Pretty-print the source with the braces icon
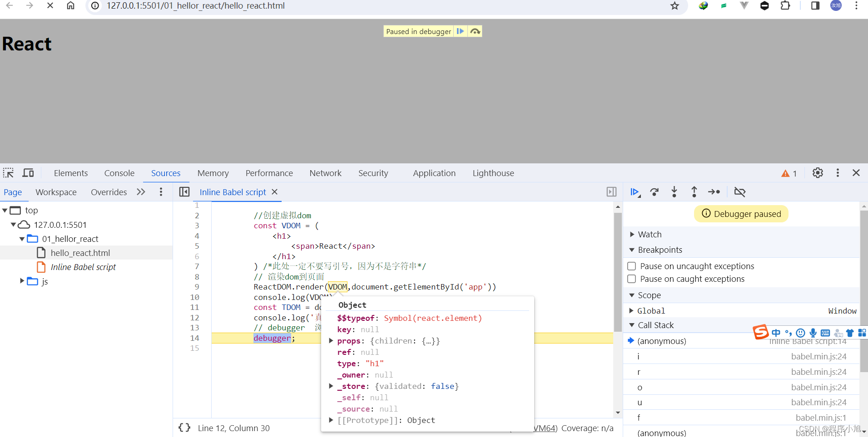 click(184, 427)
